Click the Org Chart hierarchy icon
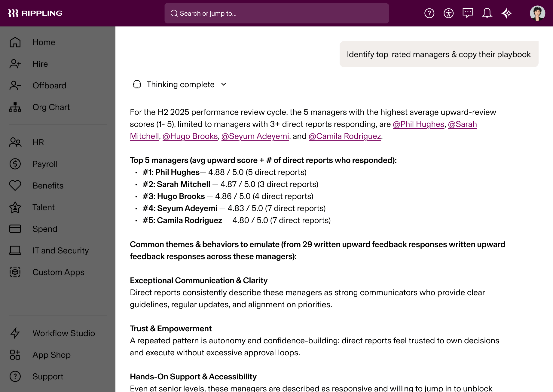 click(15, 107)
